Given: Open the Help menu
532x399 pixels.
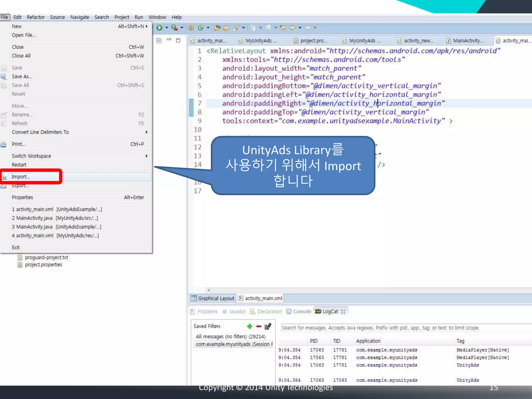Looking at the screenshot, I should tap(177, 17).
